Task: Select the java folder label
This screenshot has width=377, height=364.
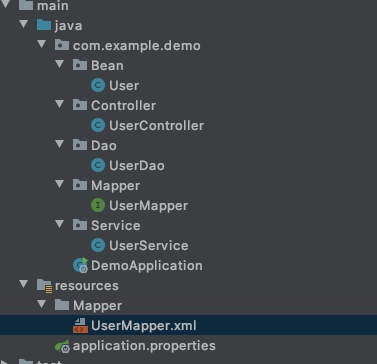Action: coord(68,26)
